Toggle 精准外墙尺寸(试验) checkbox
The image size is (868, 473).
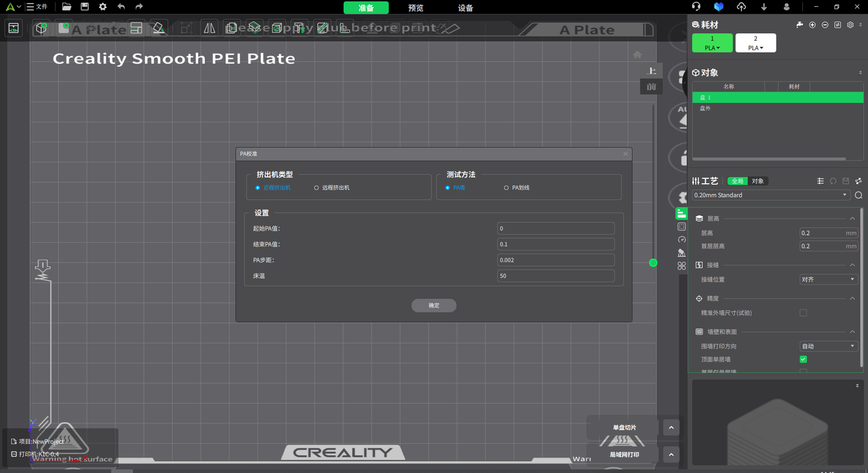[804, 313]
